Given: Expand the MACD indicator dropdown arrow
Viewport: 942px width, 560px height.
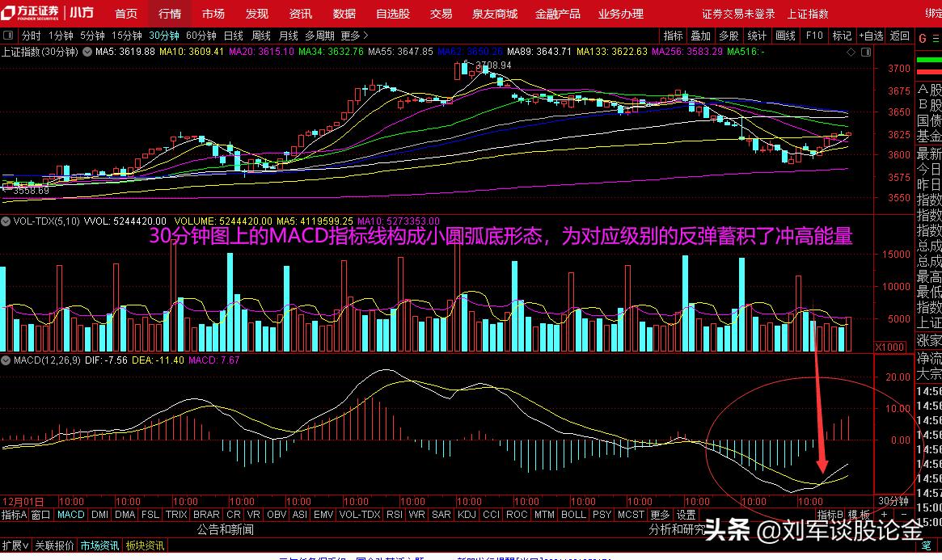Looking at the screenshot, I should tap(6, 360).
